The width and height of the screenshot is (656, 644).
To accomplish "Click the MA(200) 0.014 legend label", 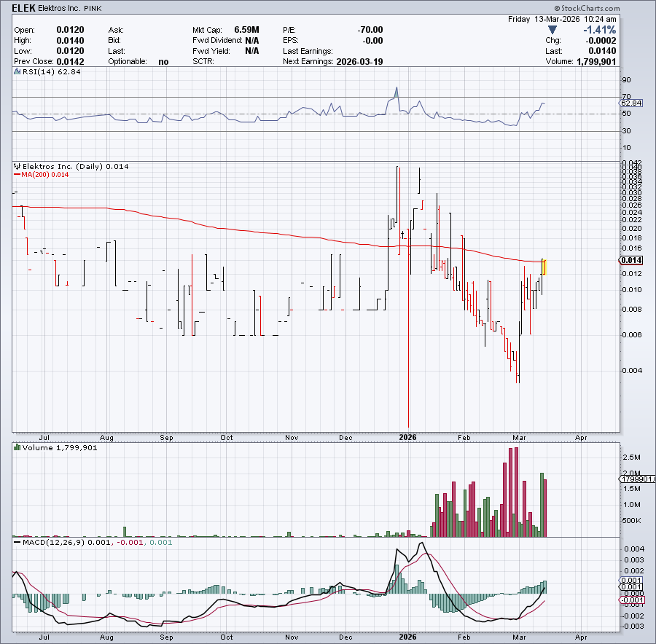I will coord(44,174).
